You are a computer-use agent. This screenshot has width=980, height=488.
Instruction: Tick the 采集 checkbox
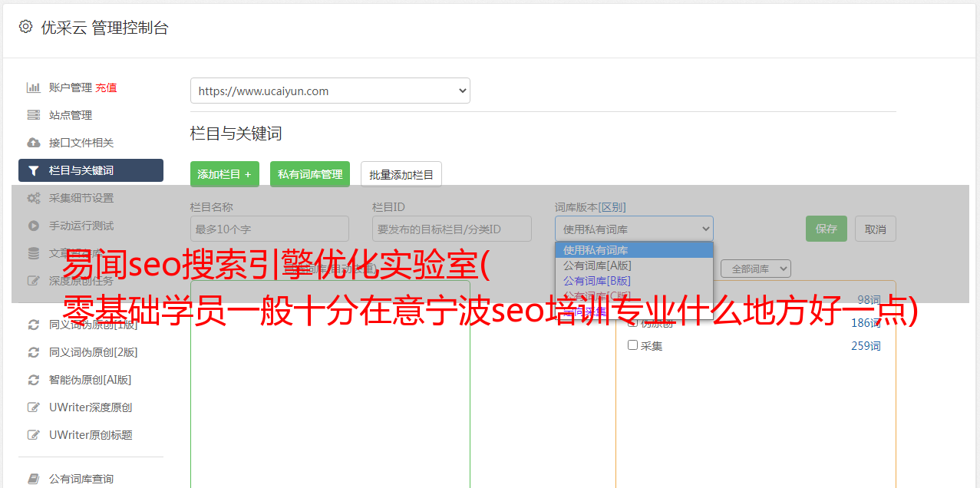tap(633, 345)
